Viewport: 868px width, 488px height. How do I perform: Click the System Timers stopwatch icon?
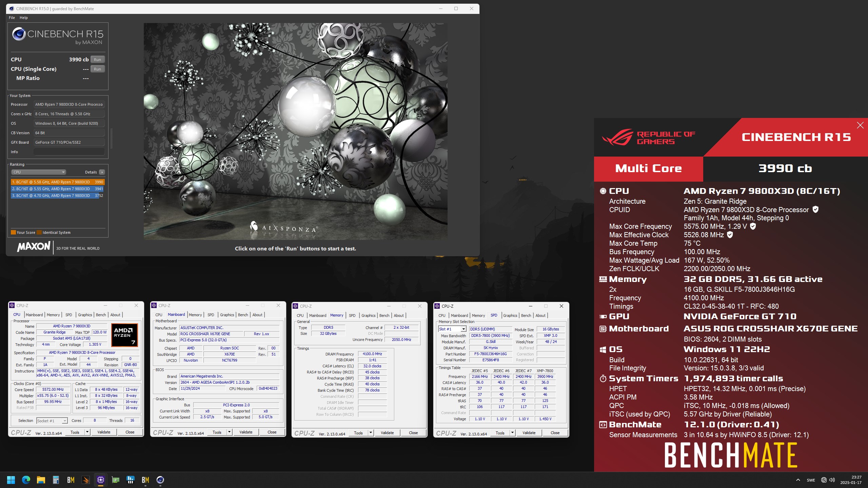tap(603, 379)
